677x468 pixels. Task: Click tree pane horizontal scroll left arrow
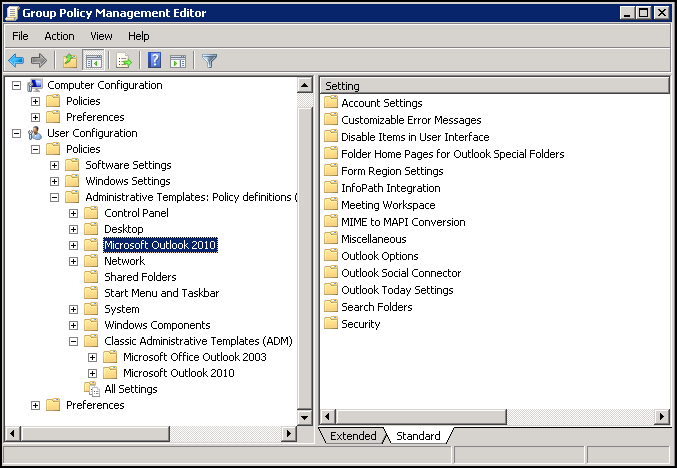coord(13,433)
